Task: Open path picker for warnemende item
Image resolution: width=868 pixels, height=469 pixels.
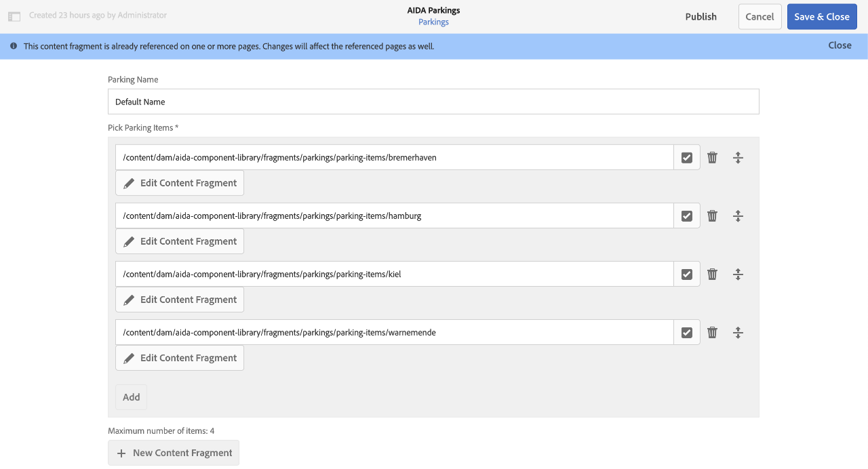Action: 687,332
